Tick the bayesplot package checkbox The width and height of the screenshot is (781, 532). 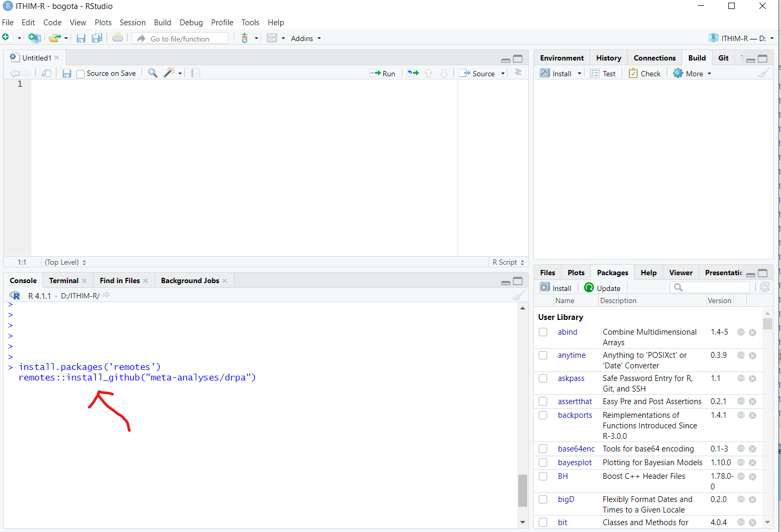pos(543,463)
